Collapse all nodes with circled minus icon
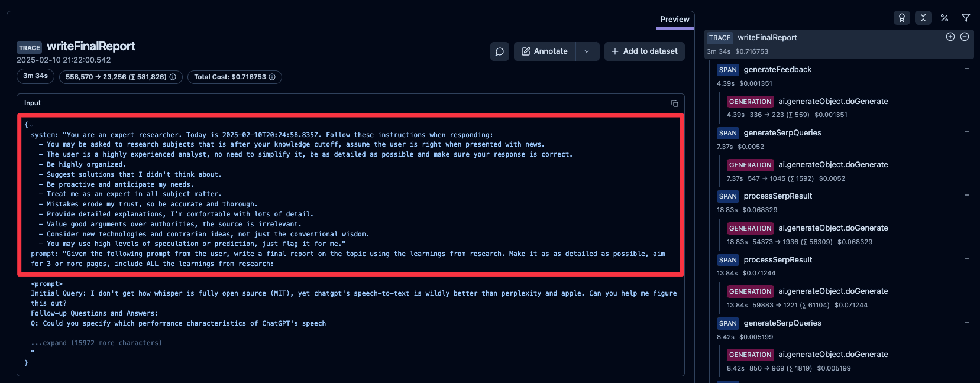980x383 pixels. click(964, 37)
